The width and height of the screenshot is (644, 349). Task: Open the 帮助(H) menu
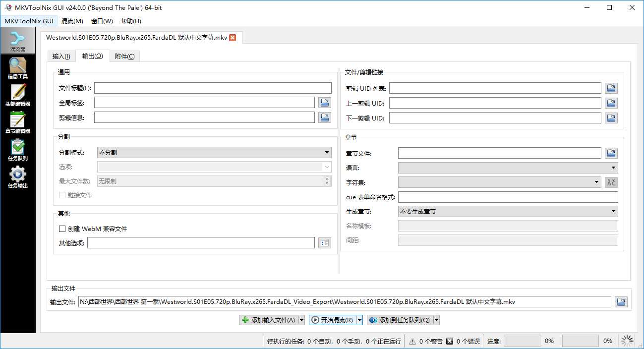(131, 21)
